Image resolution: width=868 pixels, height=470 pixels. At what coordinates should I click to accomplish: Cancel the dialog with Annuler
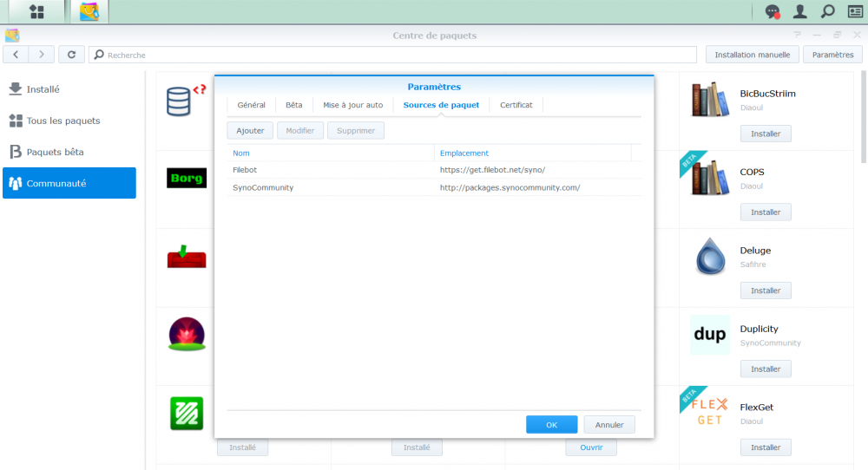pos(609,425)
